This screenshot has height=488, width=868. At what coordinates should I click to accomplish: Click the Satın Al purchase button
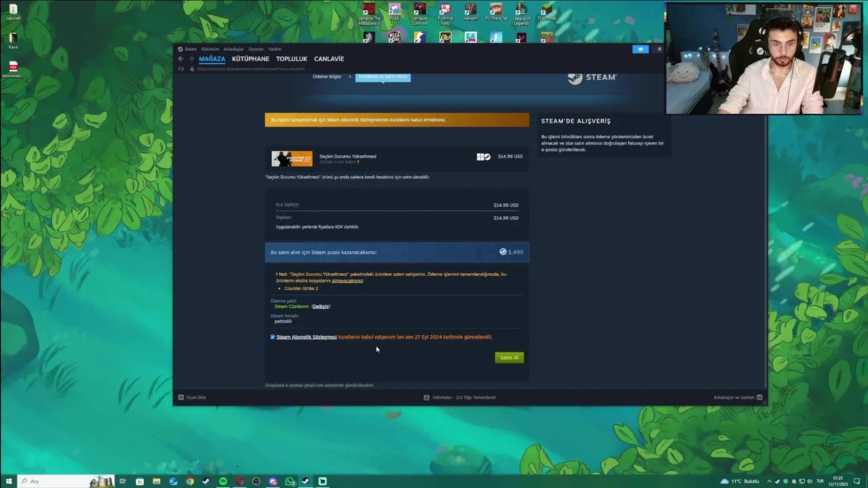click(x=509, y=358)
